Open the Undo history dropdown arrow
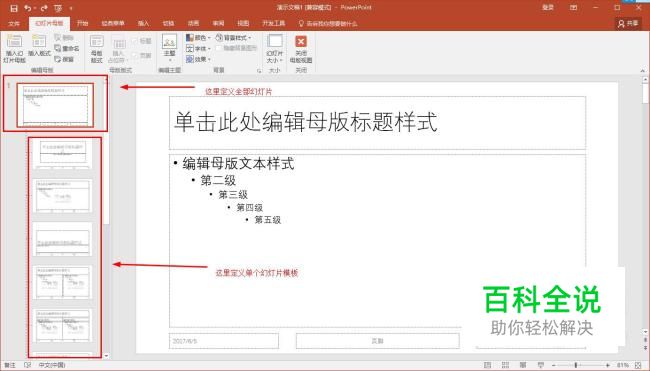This screenshot has height=371, width=650. click(35, 8)
